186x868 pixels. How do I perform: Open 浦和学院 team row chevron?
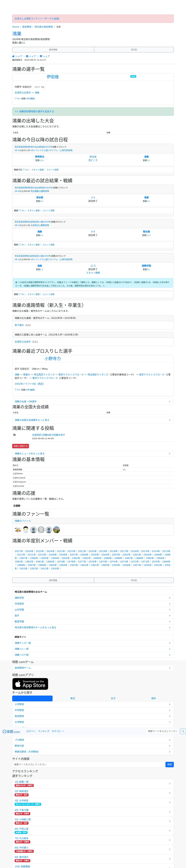[169, 598]
